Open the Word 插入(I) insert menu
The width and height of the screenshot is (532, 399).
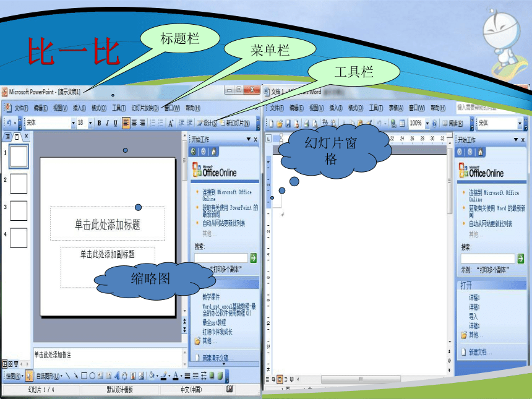coord(335,108)
